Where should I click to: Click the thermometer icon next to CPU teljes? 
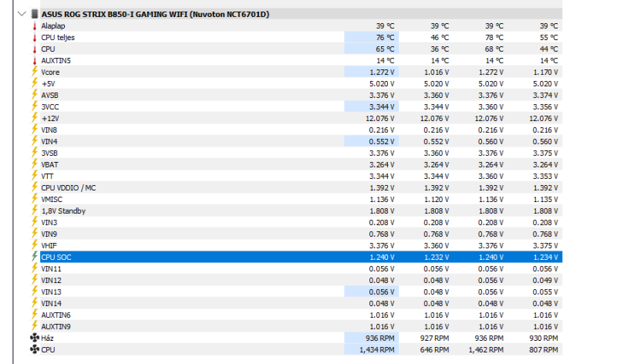click(x=35, y=37)
